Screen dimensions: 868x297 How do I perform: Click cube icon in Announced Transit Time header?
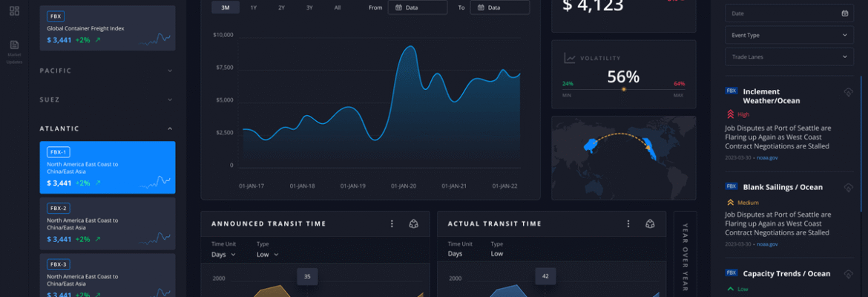[413, 223]
